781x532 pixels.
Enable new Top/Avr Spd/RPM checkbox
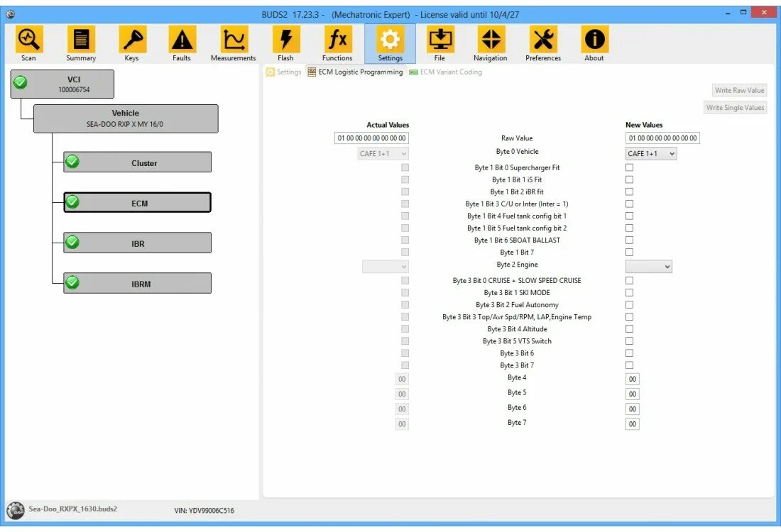tap(630, 317)
